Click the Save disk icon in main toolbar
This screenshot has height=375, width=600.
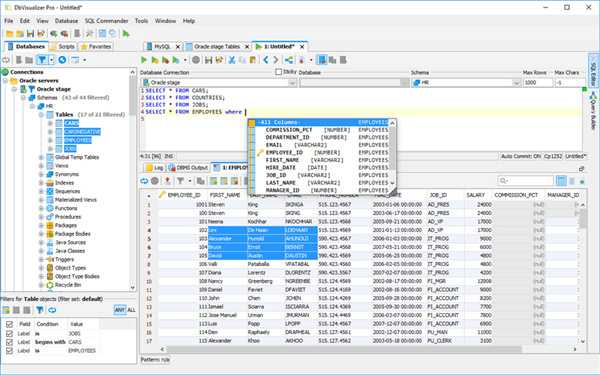tap(30, 34)
